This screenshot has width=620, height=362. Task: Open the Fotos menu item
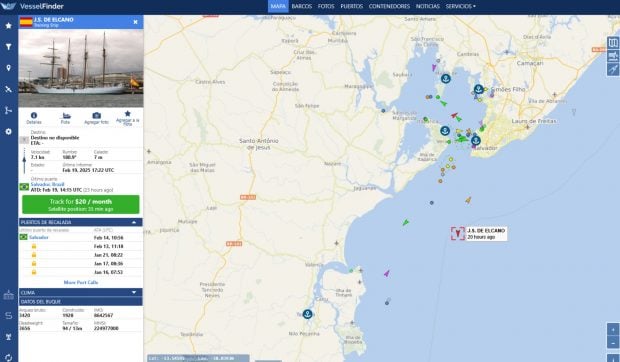pos(326,6)
